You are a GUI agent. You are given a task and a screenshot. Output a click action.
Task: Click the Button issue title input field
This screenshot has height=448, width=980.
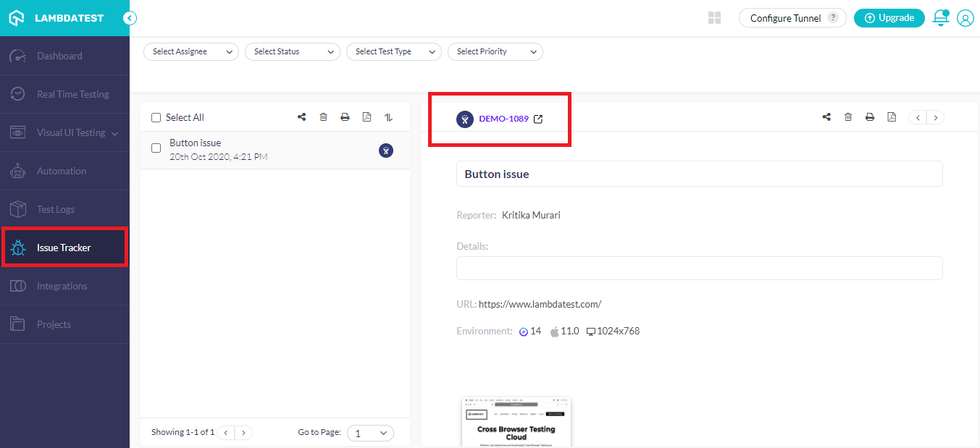coord(699,174)
